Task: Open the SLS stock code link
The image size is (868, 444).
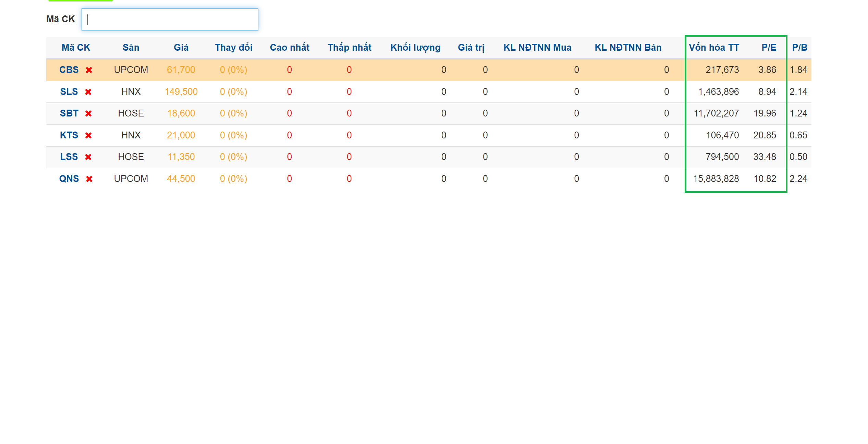Action: 69,92
